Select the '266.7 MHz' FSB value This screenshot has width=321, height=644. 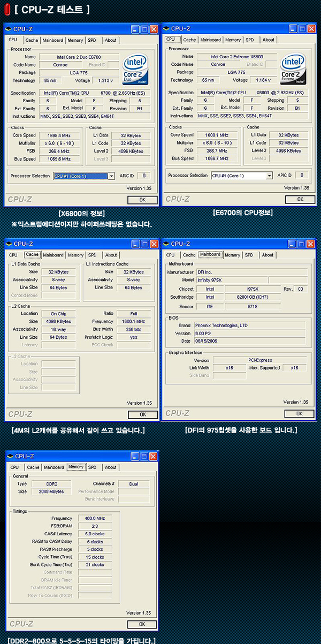point(215,151)
